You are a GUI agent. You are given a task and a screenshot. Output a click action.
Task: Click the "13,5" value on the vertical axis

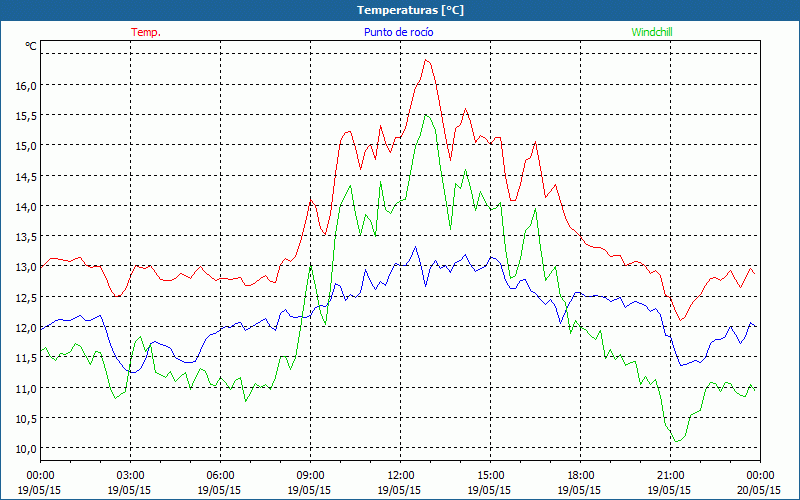[26, 237]
